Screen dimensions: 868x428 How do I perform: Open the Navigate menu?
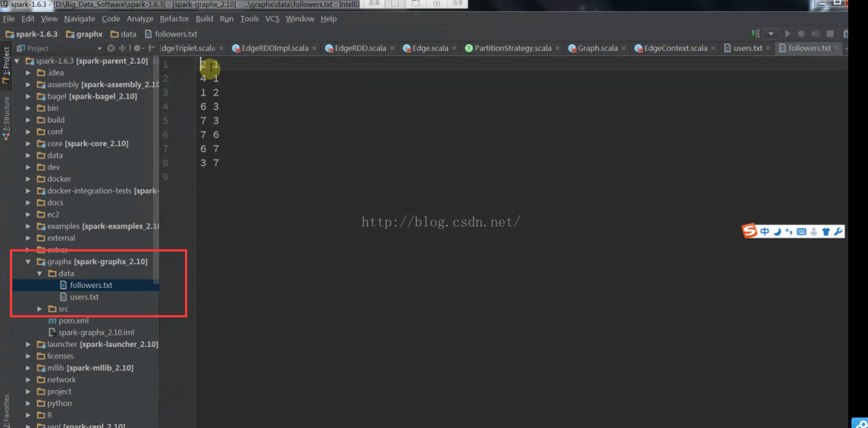(x=79, y=18)
